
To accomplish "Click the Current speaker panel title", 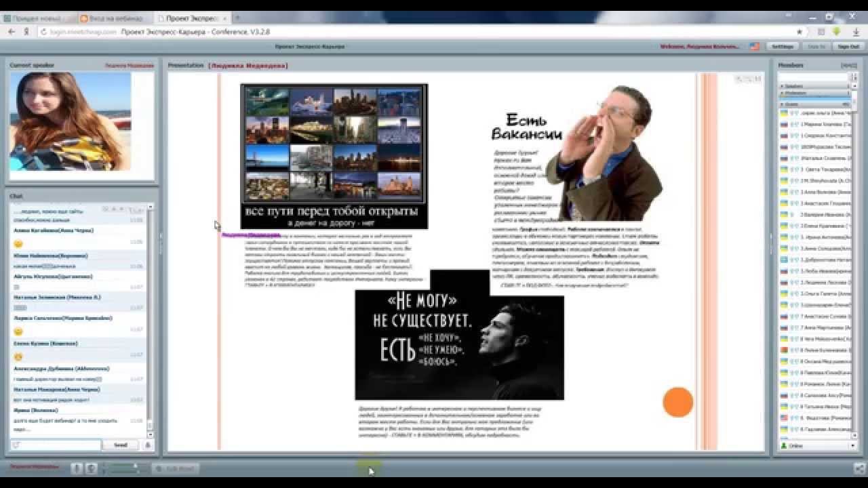I will [33, 65].
